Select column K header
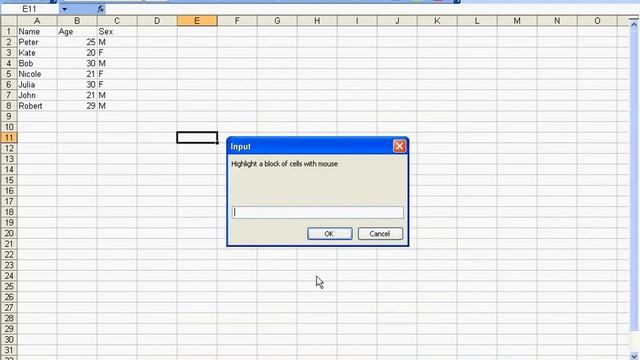This screenshot has height=360, width=640. tap(437, 21)
